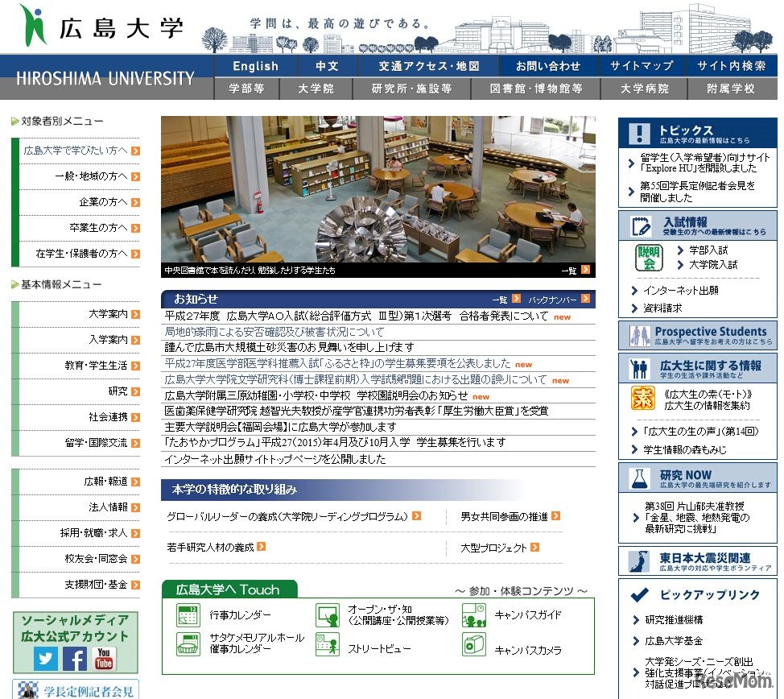Click the オープン・ザ・知 lecture icon
784x699 pixels.
328,615
